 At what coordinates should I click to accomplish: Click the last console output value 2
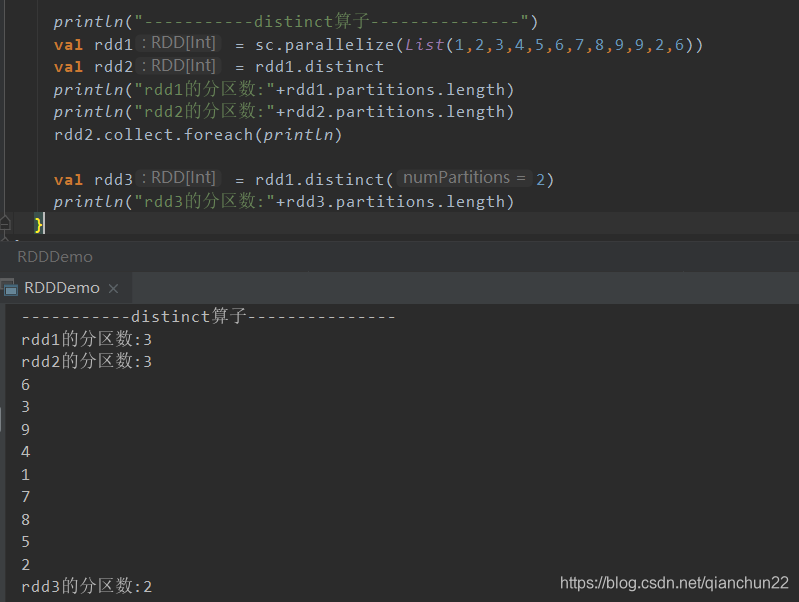[25, 564]
